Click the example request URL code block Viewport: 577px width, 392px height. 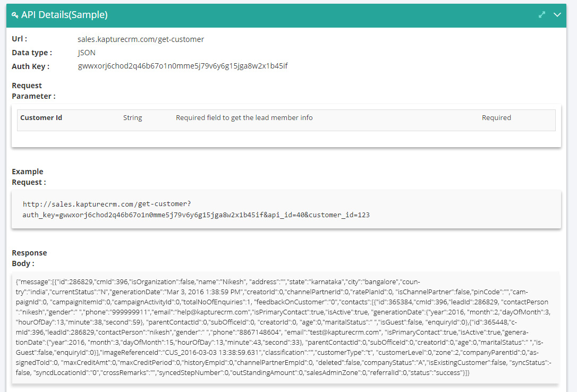(286, 209)
